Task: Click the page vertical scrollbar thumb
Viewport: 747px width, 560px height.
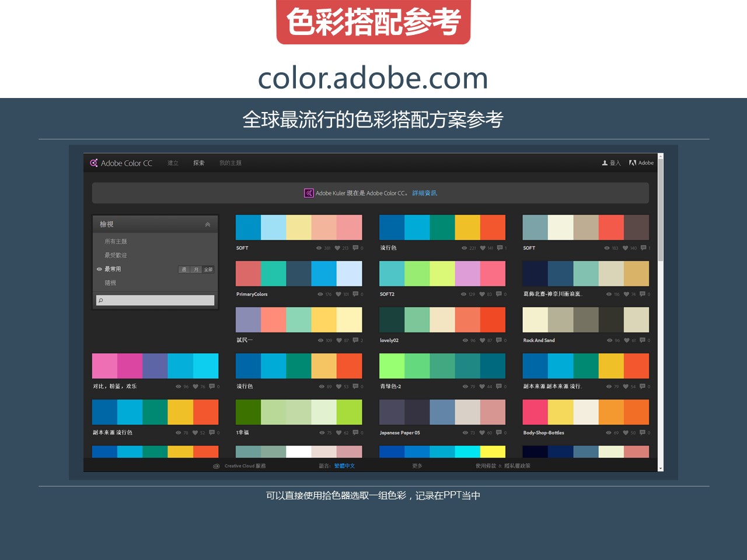Action: [661, 210]
